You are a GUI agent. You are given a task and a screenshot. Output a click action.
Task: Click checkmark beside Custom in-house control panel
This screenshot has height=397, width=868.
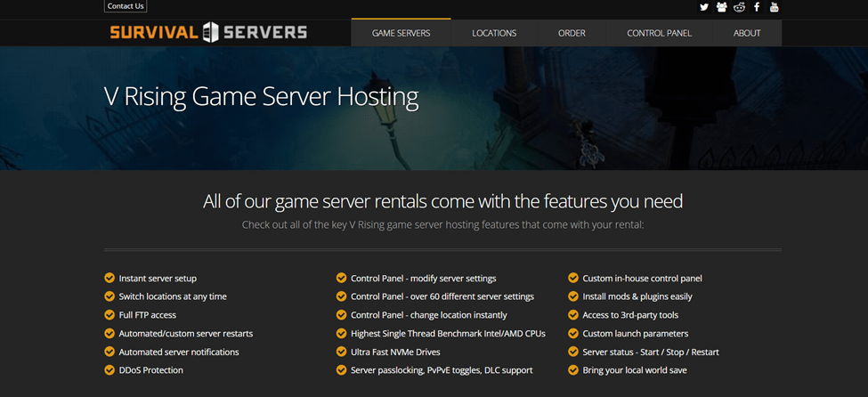pyautogui.click(x=573, y=279)
